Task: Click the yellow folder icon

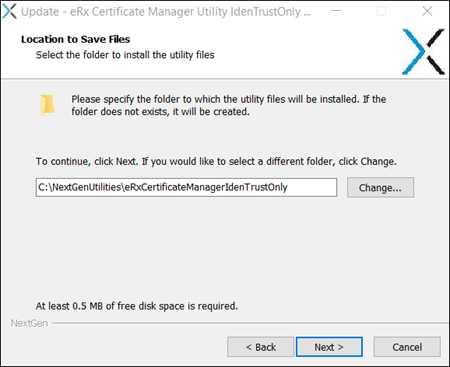Action: pos(47,105)
